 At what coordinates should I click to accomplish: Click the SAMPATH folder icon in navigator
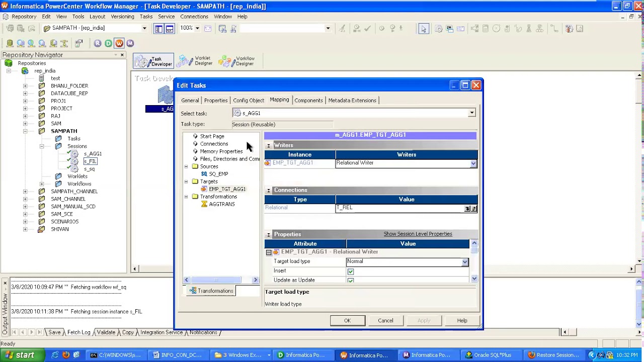coord(42,131)
